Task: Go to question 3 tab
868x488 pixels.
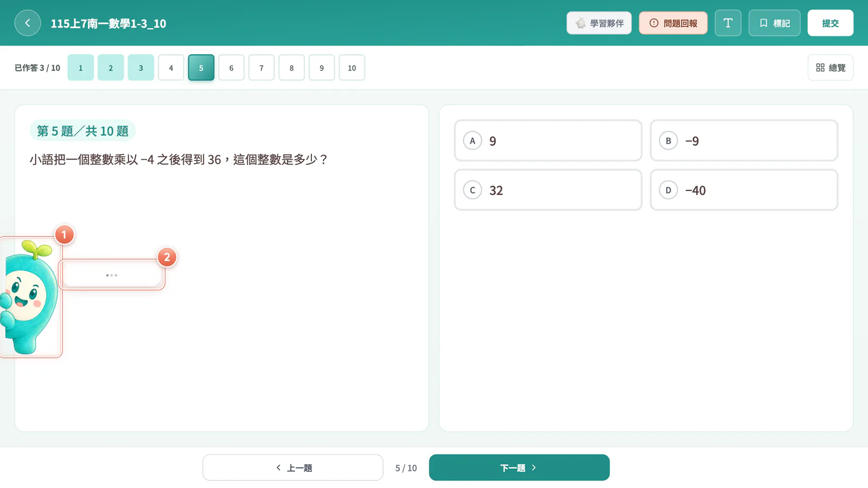Action: 141,68
